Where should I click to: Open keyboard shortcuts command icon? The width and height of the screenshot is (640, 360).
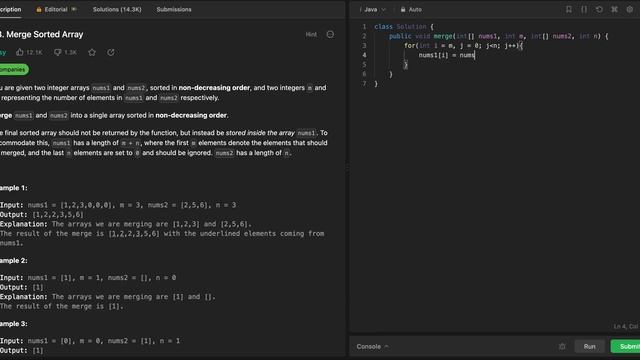coord(614,9)
